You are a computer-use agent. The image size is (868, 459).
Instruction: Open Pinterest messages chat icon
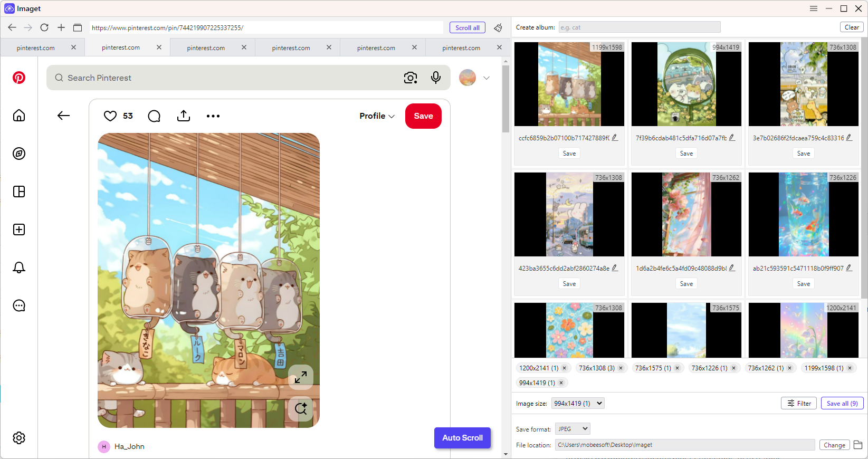(19, 305)
